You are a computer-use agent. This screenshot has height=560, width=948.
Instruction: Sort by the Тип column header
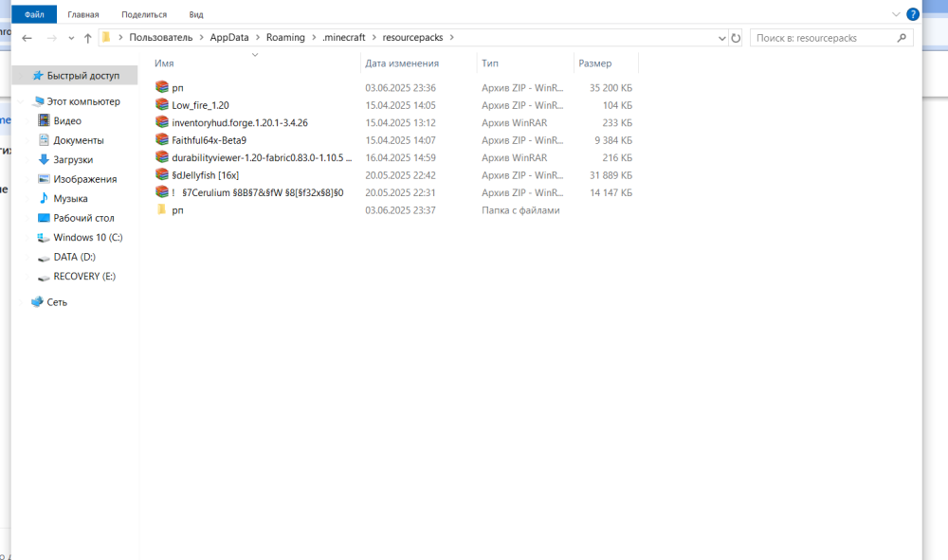[490, 63]
